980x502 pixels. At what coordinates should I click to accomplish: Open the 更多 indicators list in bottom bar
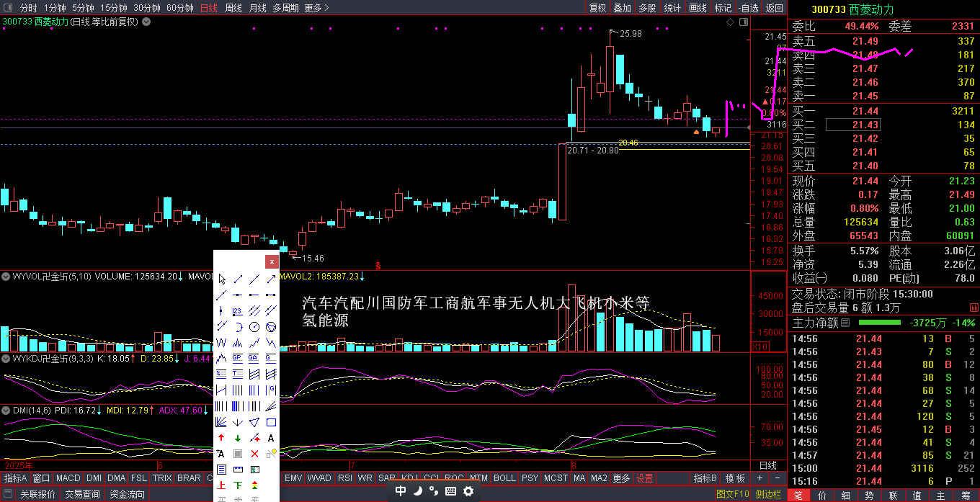[621, 478]
